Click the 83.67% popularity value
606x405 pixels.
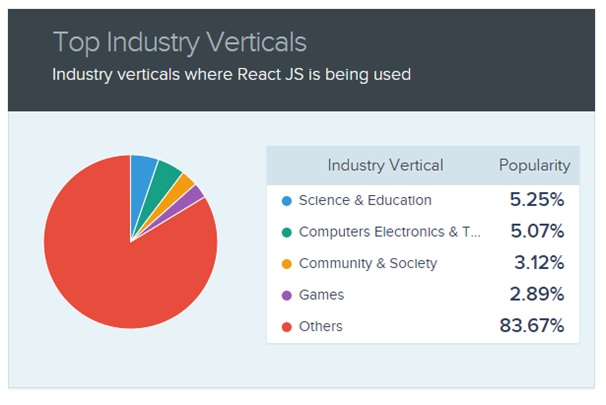(532, 325)
